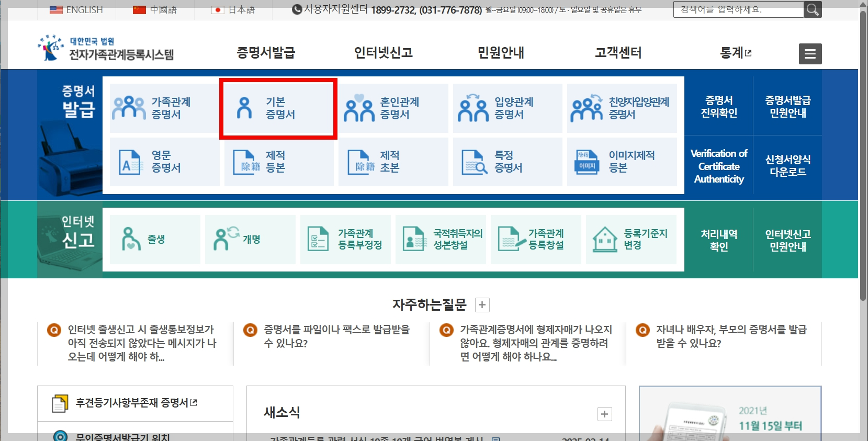Switch language to 中國語
Image resolution: width=868 pixels, height=441 pixels.
tap(163, 10)
